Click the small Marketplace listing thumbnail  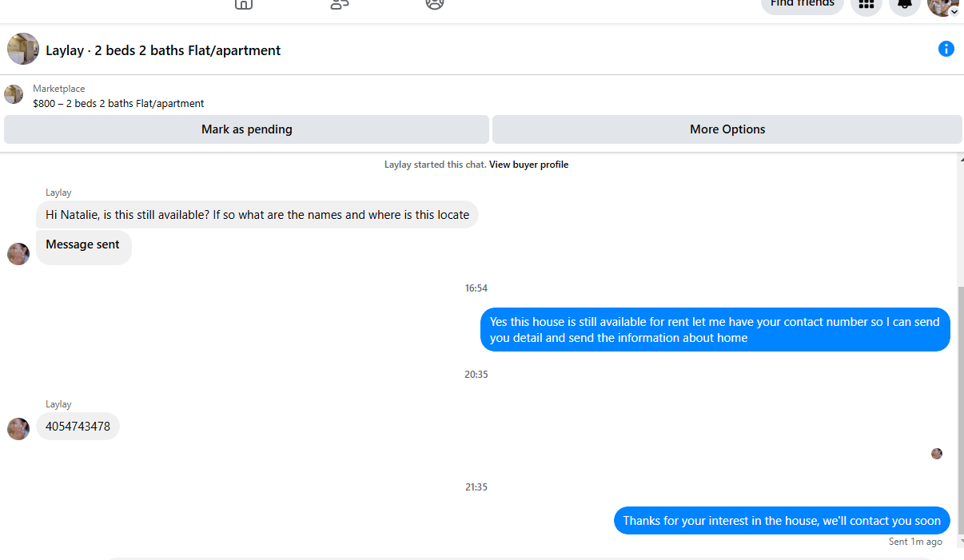click(x=14, y=94)
